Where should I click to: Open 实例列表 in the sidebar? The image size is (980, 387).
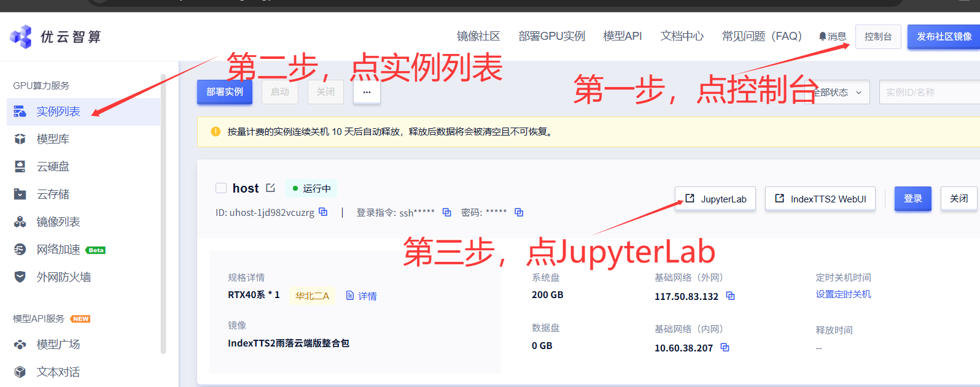pos(58,112)
